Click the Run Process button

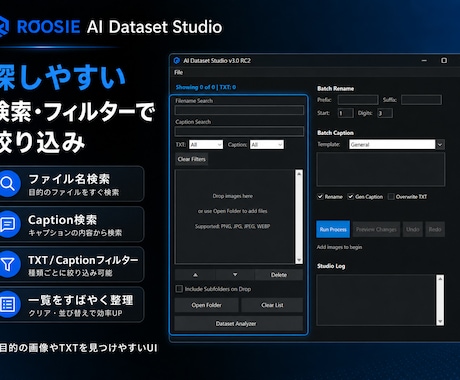point(333,229)
